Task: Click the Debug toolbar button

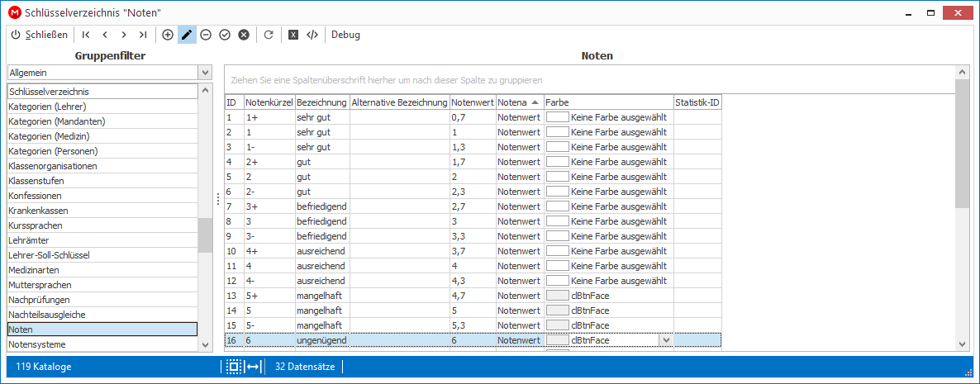Action: pos(345,35)
